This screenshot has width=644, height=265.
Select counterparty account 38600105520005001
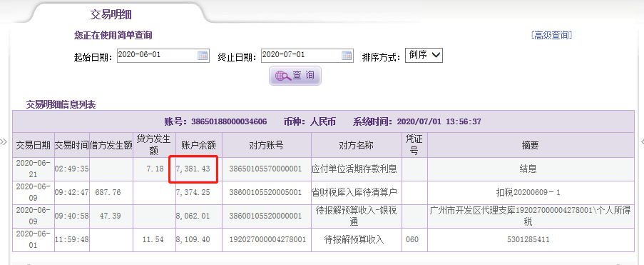click(265, 193)
